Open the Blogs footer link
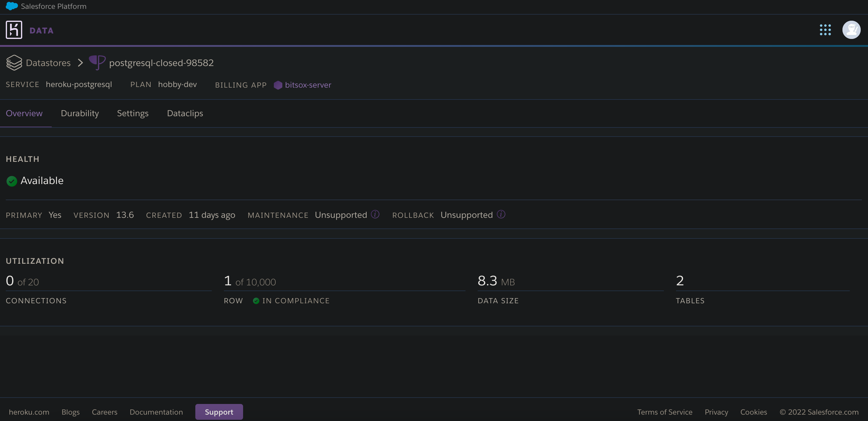The height and width of the screenshot is (421, 868). click(70, 412)
